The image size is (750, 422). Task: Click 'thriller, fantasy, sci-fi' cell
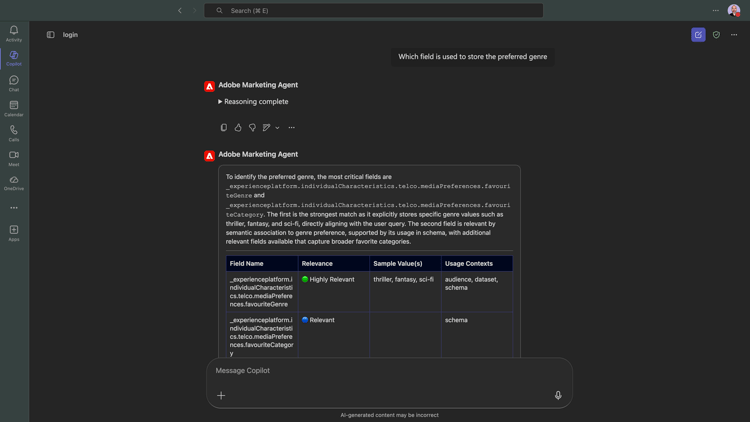pos(405,291)
